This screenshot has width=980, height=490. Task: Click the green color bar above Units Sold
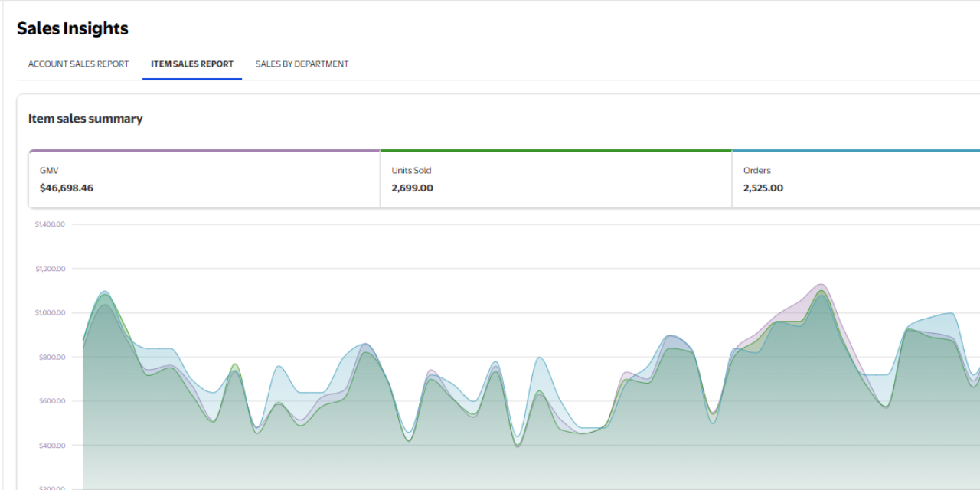556,151
